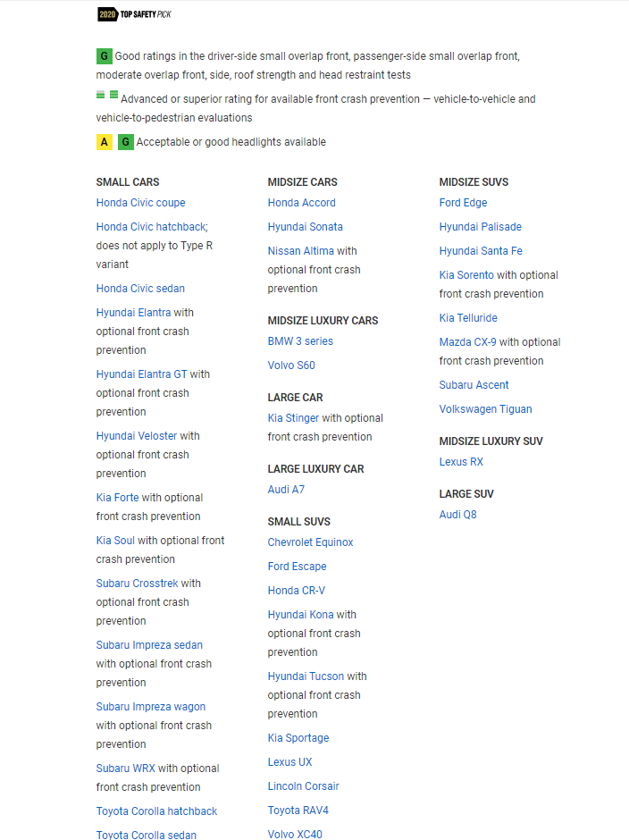Select the Ford Edge link
This screenshot has height=840, width=629.
463,203
